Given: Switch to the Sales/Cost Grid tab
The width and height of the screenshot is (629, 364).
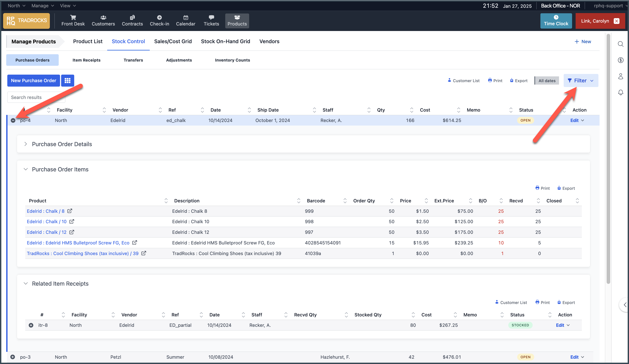Looking at the screenshot, I should tap(173, 41).
